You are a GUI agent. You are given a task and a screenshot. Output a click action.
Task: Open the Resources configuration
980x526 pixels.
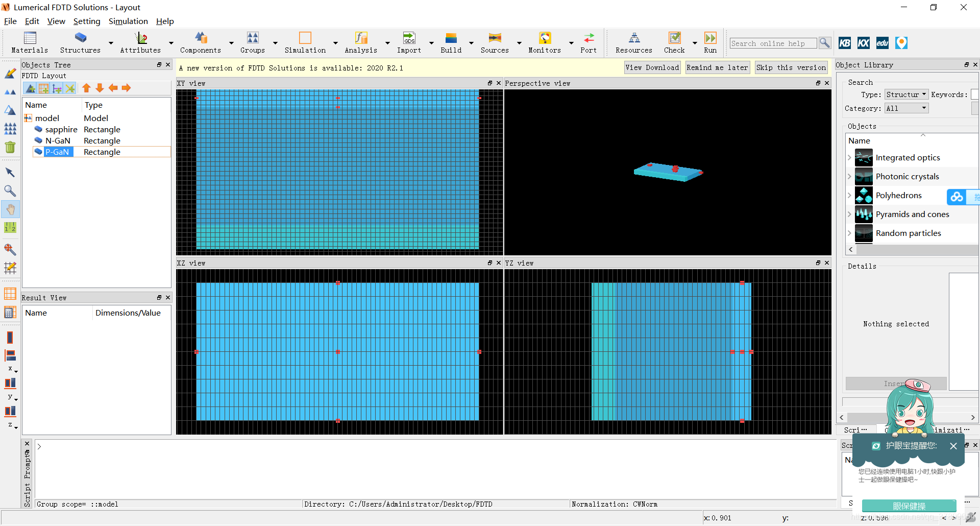[634, 42]
